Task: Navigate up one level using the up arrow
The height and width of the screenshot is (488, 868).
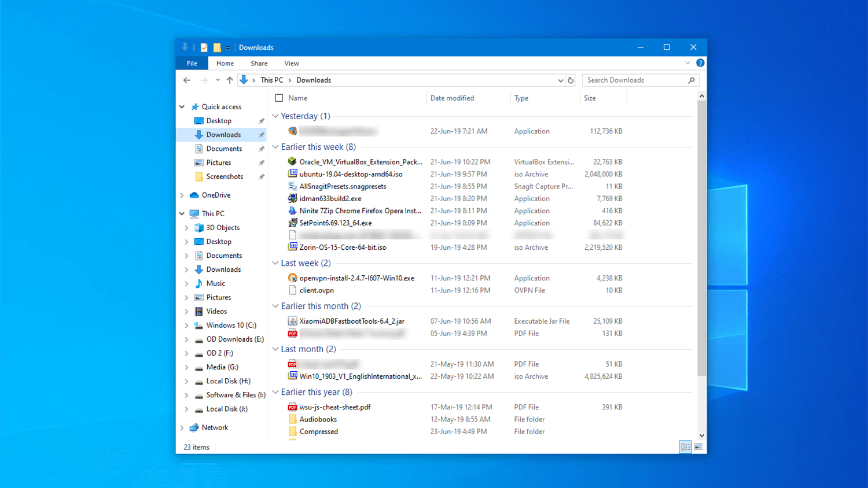Action: point(230,80)
